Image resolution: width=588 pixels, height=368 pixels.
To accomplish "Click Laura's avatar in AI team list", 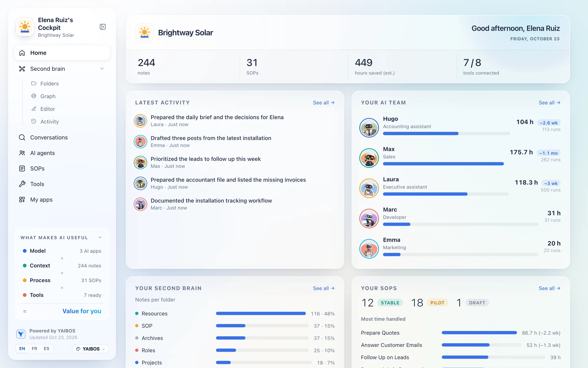I will tap(369, 188).
